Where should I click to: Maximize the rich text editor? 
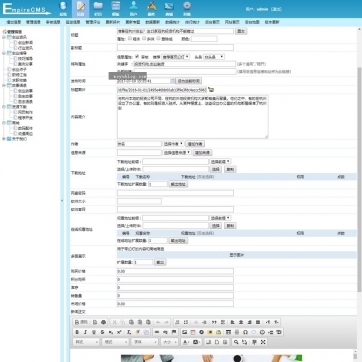point(263,342)
